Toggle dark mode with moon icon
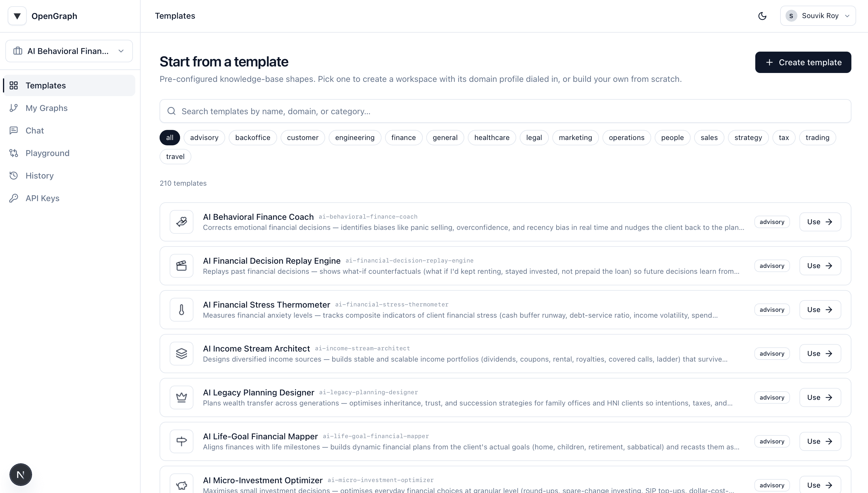This screenshot has width=868, height=493. 762,16
